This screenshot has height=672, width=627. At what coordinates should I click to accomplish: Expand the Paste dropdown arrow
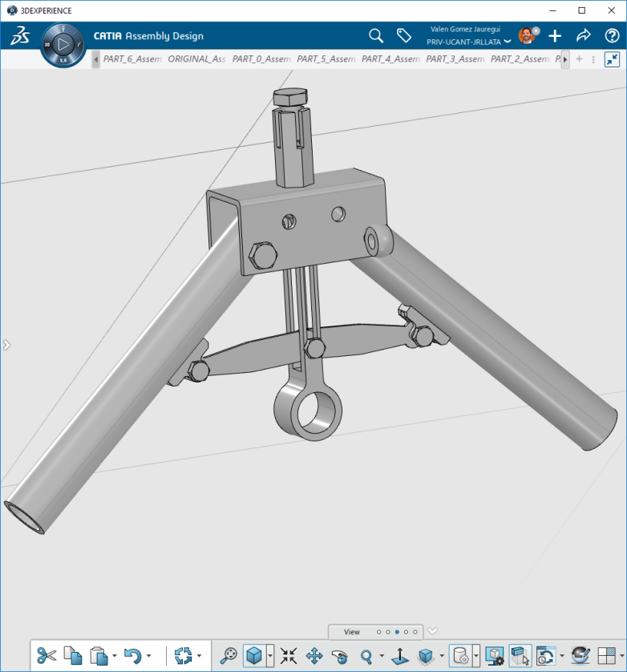(115, 656)
